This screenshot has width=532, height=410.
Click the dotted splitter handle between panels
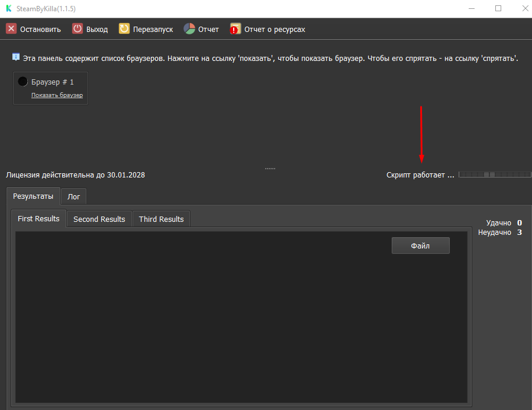coord(270,169)
